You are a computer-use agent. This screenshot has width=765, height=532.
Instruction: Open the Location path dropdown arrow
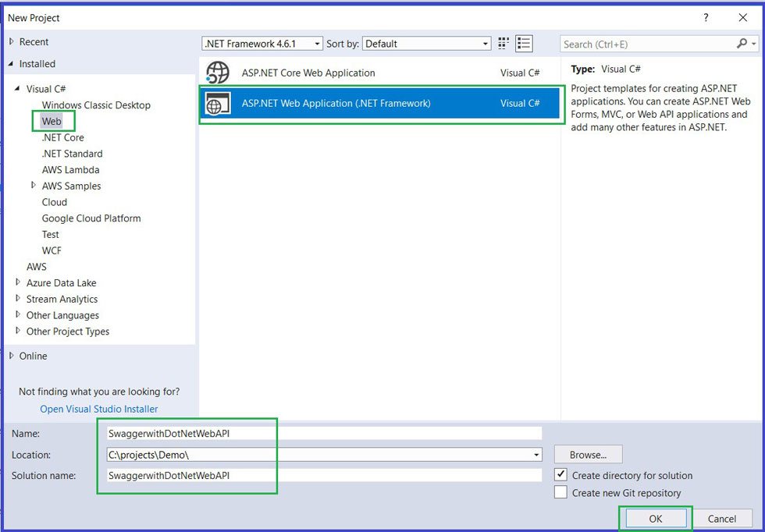click(537, 454)
